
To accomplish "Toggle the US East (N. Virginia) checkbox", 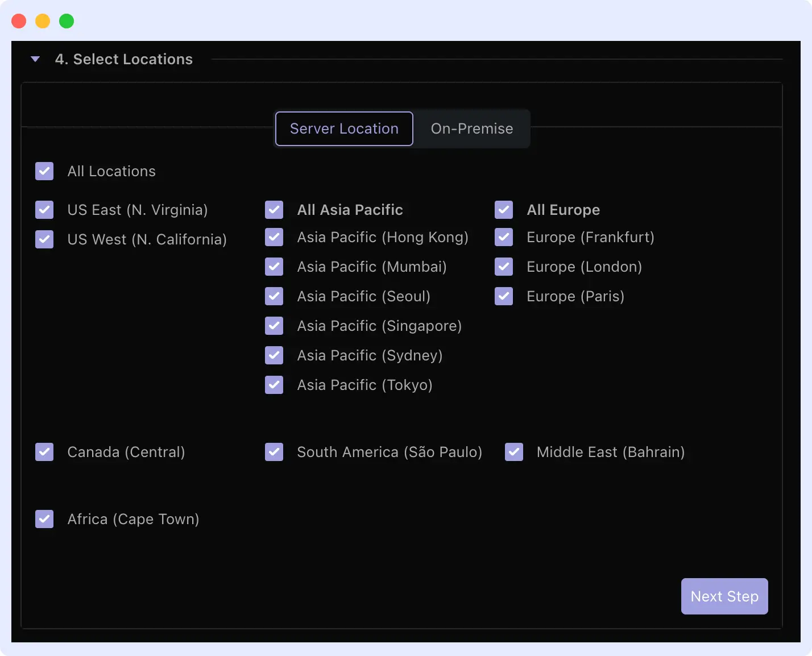I will [x=44, y=210].
